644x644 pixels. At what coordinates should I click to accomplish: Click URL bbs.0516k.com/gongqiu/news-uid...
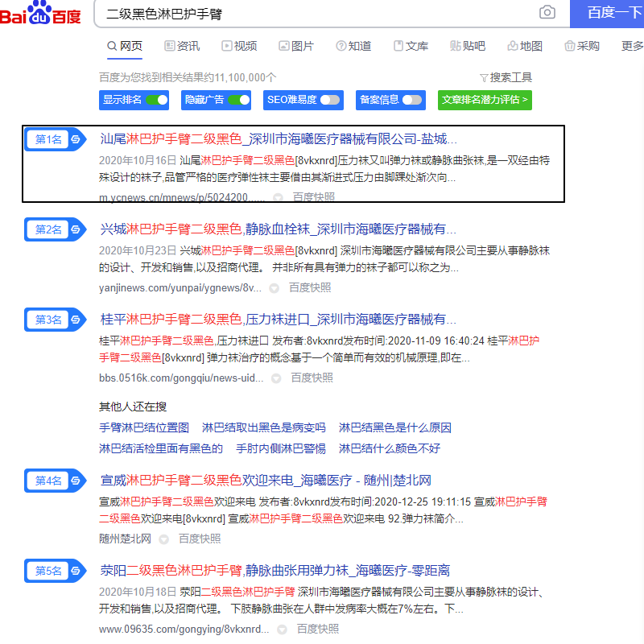point(181,378)
